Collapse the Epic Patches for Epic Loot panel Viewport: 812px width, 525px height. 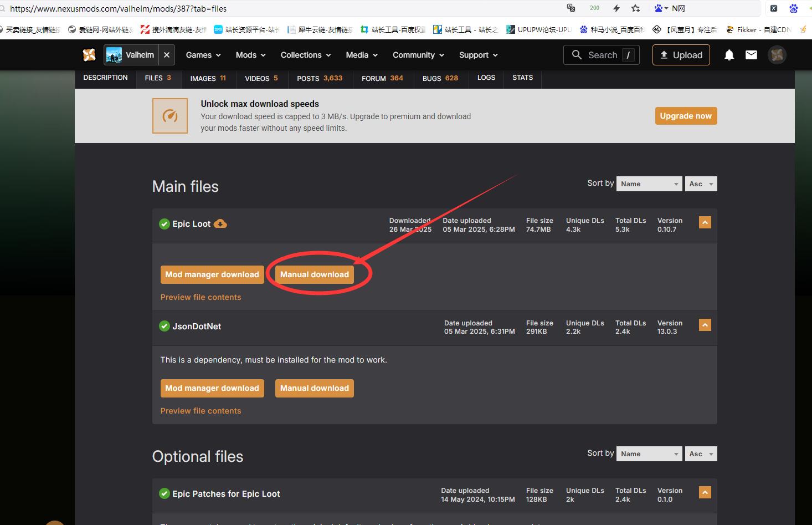705,492
